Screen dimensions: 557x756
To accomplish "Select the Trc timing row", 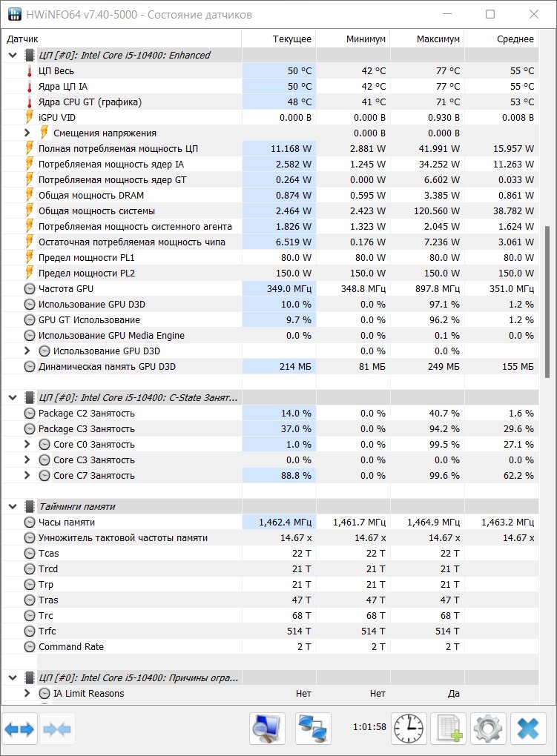I will coord(270,615).
